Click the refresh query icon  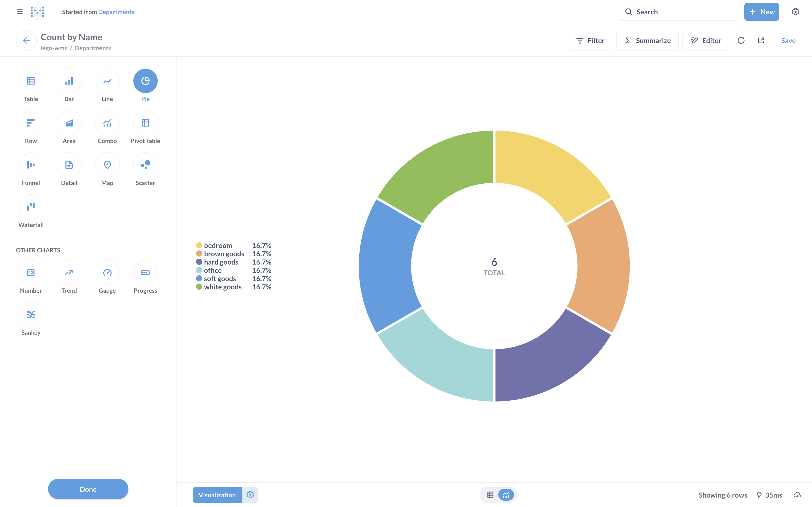tap(741, 41)
